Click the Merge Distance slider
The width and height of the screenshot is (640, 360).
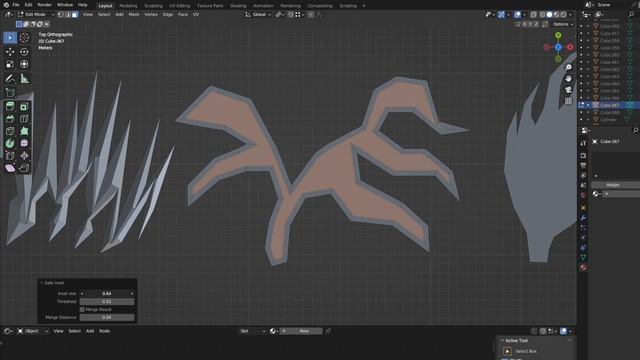tap(107, 317)
